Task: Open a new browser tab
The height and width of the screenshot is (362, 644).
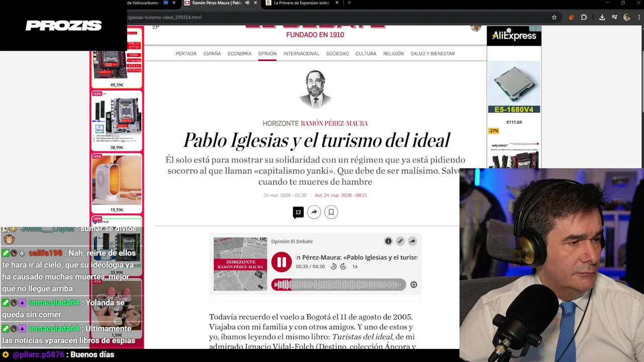Action: click(x=349, y=3)
